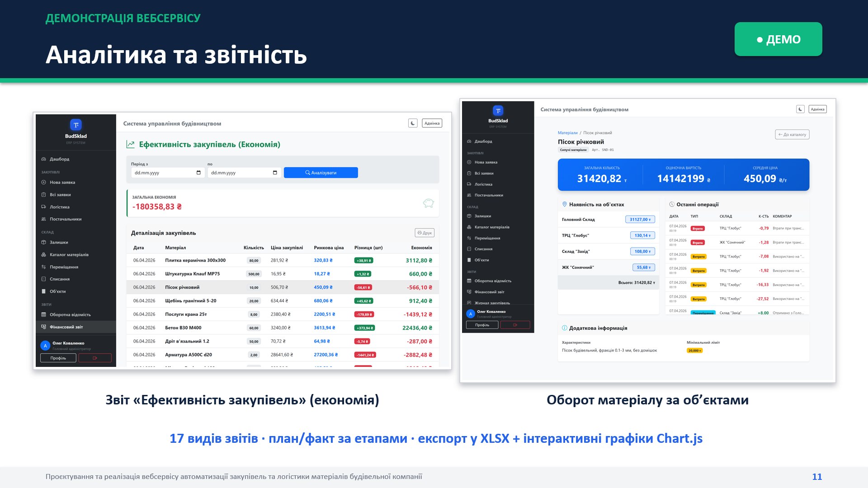
Task: Click red logout icon button in Пісок річковий sidebar
Action: point(515,325)
